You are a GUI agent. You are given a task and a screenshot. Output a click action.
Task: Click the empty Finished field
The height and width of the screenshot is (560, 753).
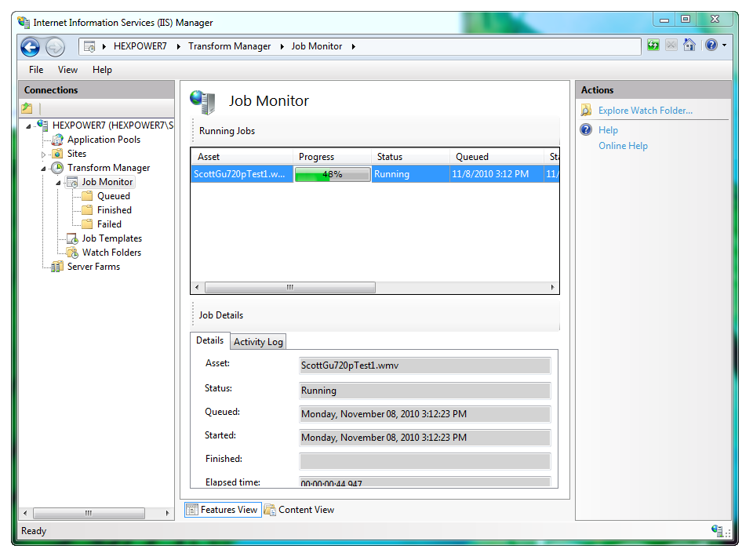tap(424, 461)
